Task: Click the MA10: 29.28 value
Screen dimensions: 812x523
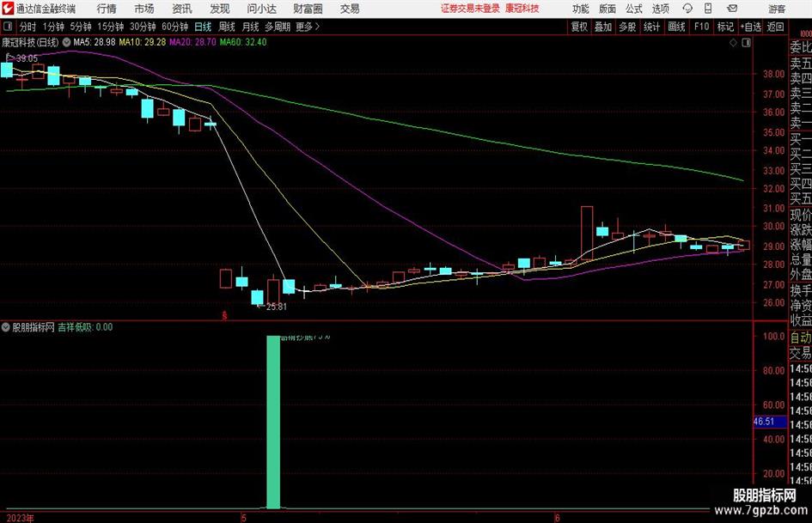Action: point(143,42)
